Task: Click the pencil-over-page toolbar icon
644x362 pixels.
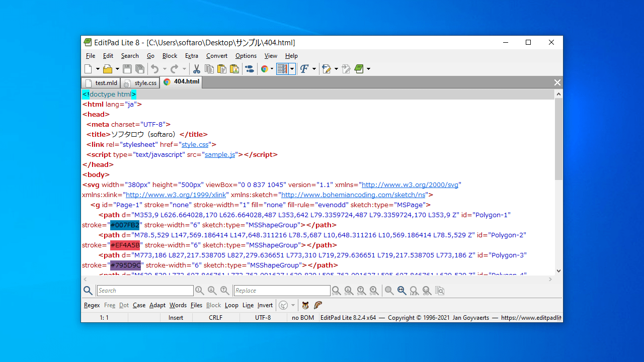Action: (x=327, y=69)
